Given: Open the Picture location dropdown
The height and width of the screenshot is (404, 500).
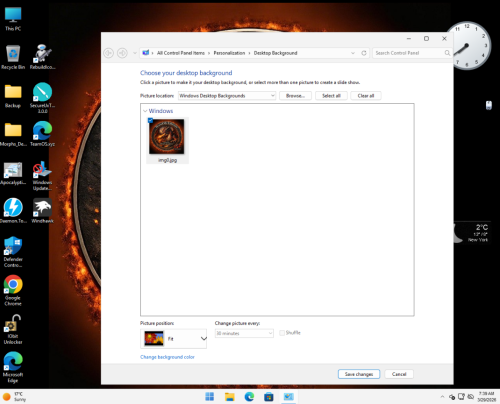Looking at the screenshot, I should tap(227, 96).
